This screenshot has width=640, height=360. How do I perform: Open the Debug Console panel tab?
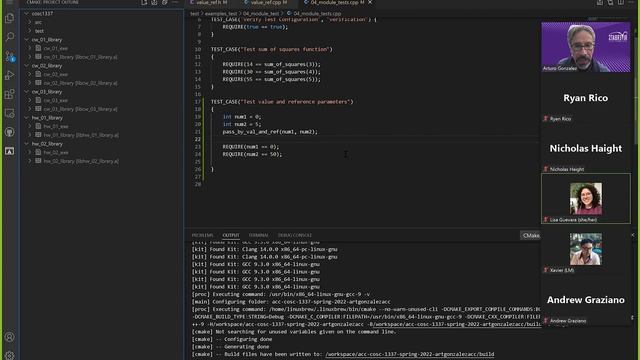[x=295, y=235]
